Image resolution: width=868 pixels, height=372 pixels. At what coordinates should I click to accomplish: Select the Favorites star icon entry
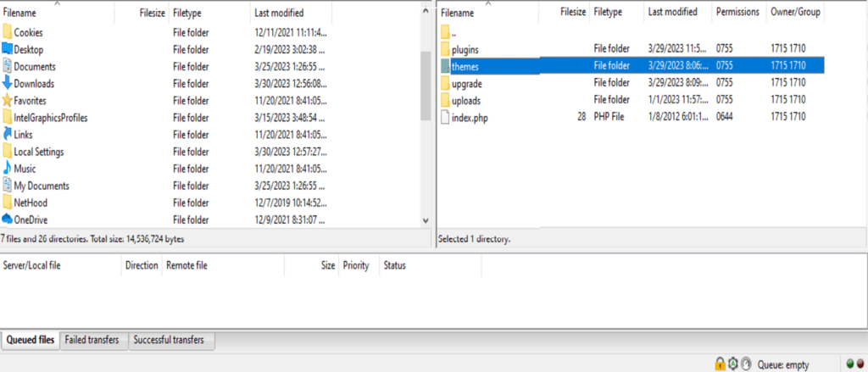point(7,101)
